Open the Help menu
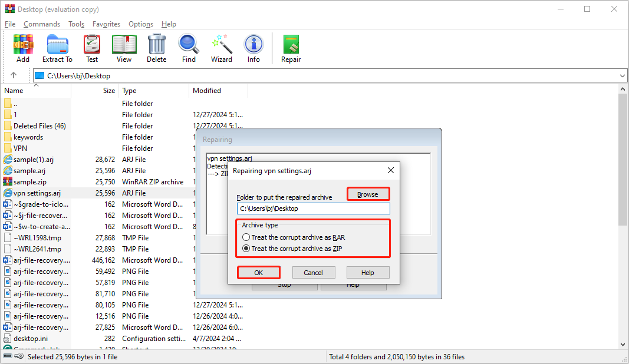Screen dimensions: 629x364 (169, 24)
